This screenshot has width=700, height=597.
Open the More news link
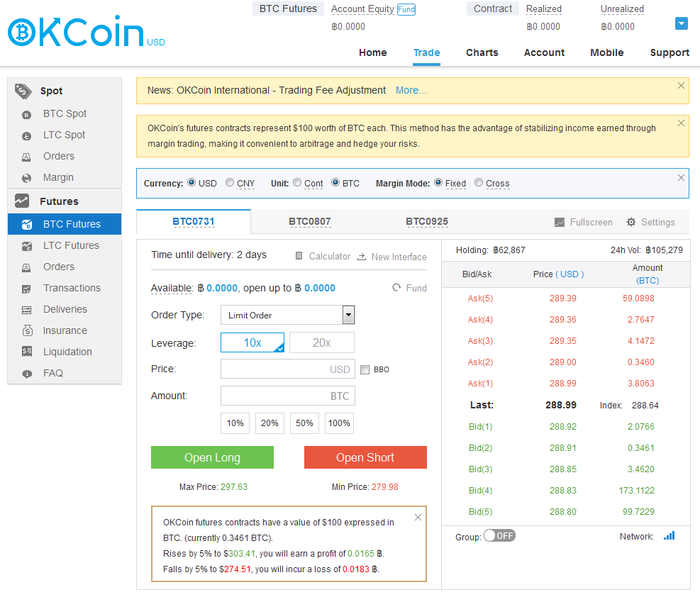411,90
